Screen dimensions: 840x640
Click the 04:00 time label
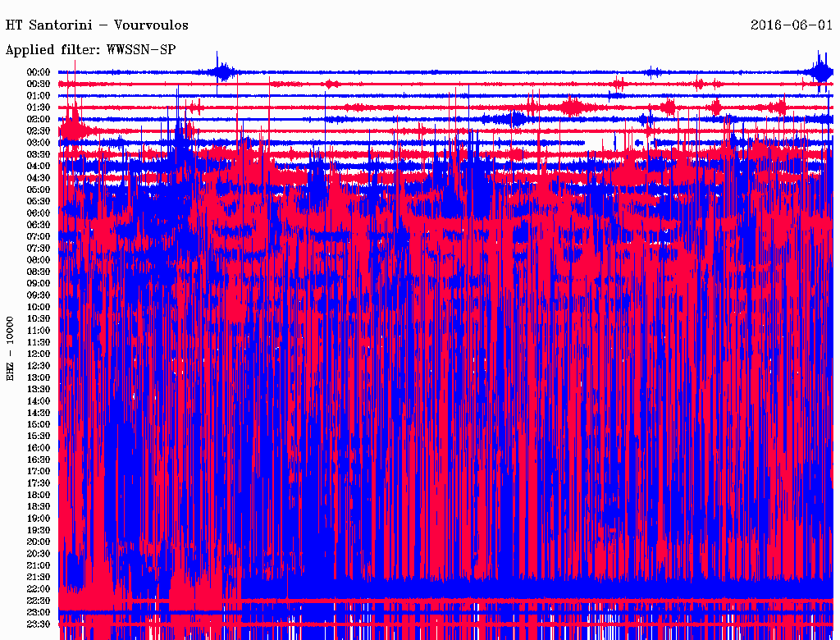39,167
